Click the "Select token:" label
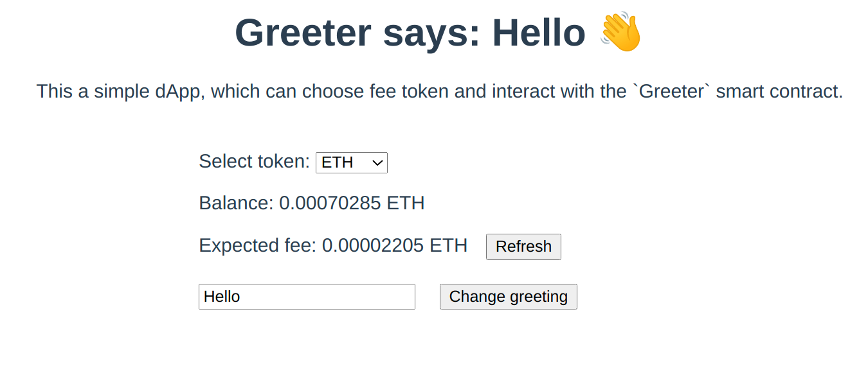The height and width of the screenshot is (366, 868). 255,161
